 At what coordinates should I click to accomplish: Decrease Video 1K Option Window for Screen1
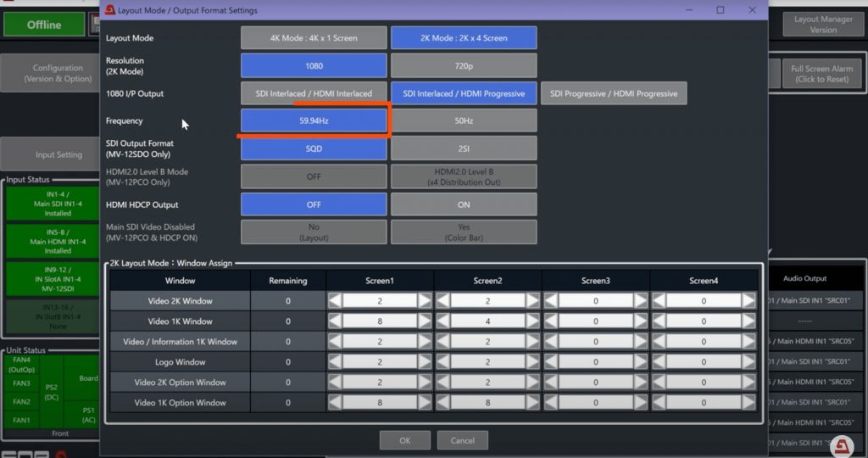pyautogui.click(x=334, y=403)
